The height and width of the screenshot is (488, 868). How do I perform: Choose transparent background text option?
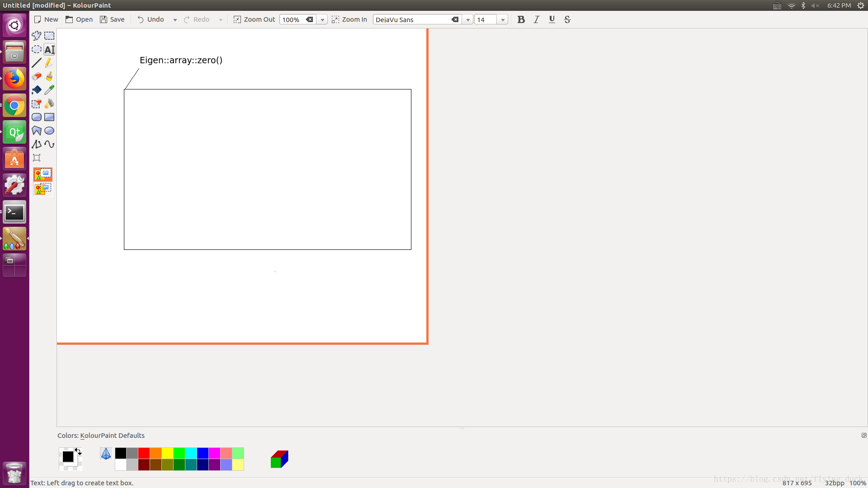point(43,189)
